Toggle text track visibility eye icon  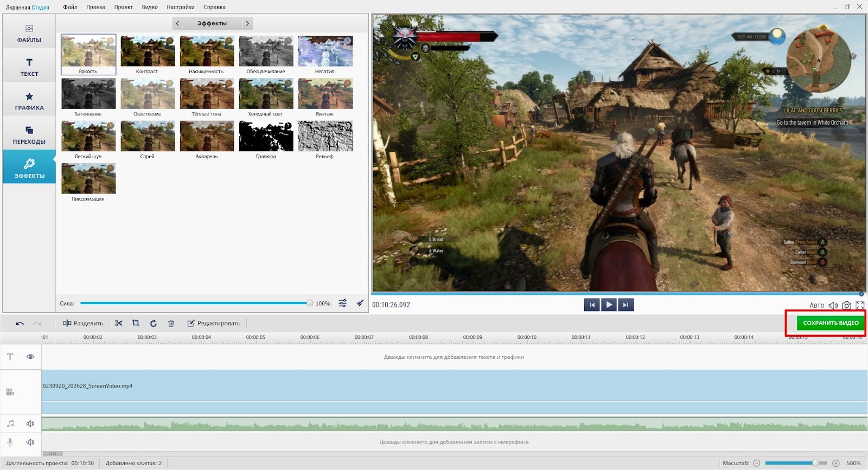(x=30, y=357)
